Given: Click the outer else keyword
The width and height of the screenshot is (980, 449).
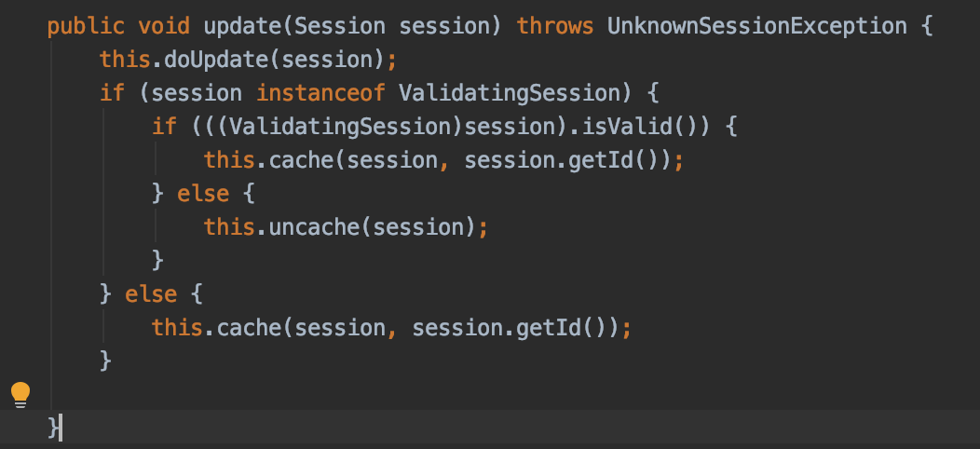Looking at the screenshot, I should (x=150, y=293).
